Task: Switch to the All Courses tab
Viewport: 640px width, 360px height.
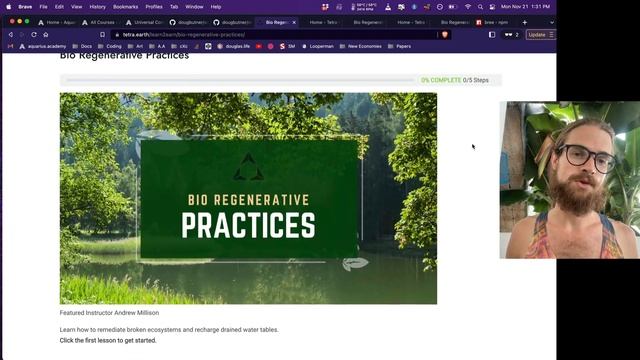Action: [100, 22]
